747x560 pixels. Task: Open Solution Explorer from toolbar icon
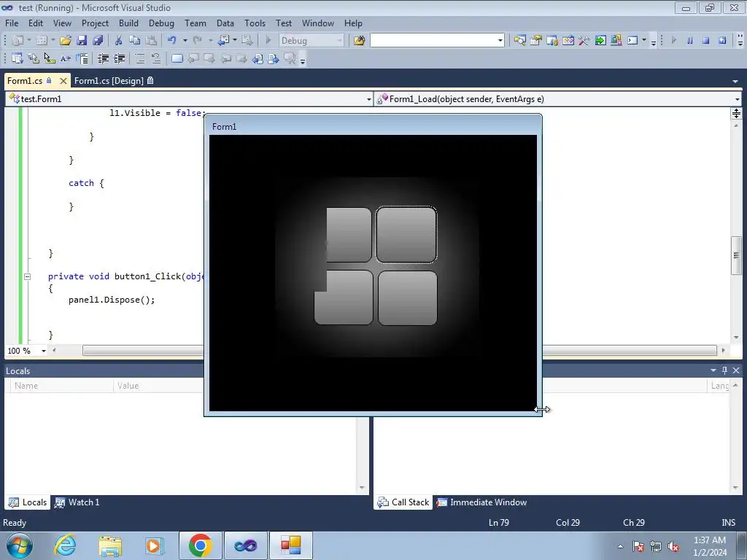[x=519, y=41]
